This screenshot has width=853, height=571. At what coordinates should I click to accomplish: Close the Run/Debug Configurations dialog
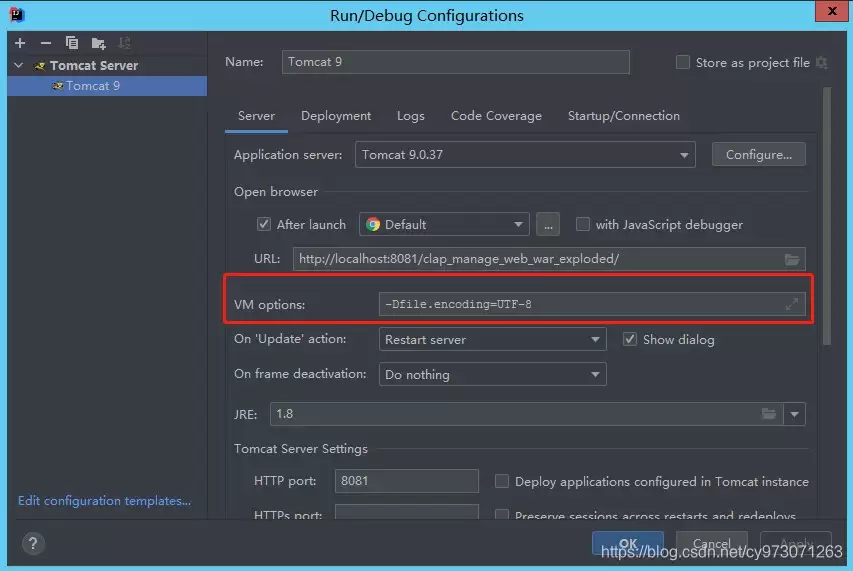tap(832, 11)
